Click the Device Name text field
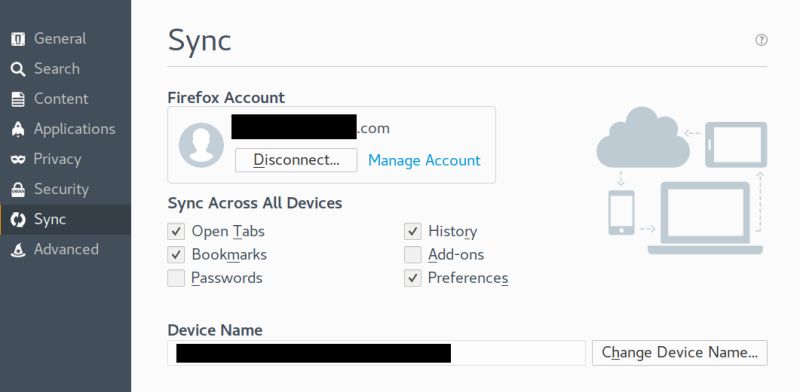Viewport: 800px width, 392px height. pyautogui.click(x=377, y=353)
